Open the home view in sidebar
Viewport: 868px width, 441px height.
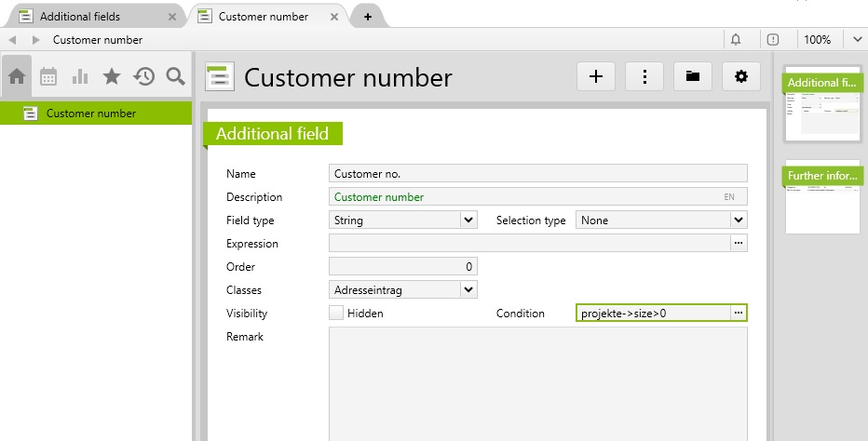tap(17, 77)
